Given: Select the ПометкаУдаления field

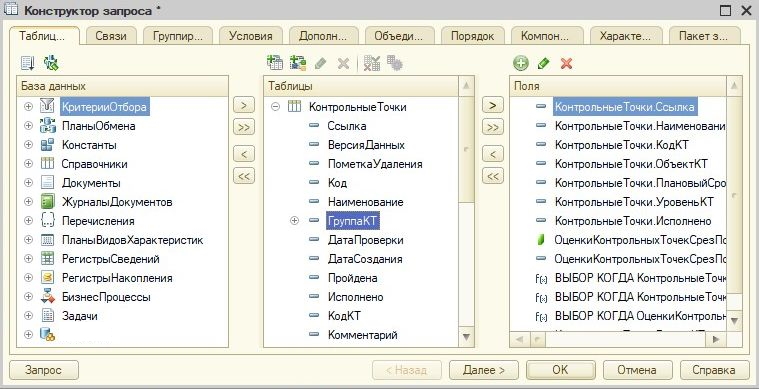Looking at the screenshot, I should 375,164.
